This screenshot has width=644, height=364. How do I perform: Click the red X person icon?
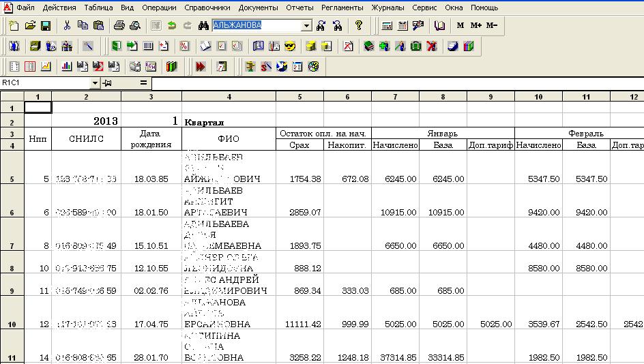click(431, 46)
